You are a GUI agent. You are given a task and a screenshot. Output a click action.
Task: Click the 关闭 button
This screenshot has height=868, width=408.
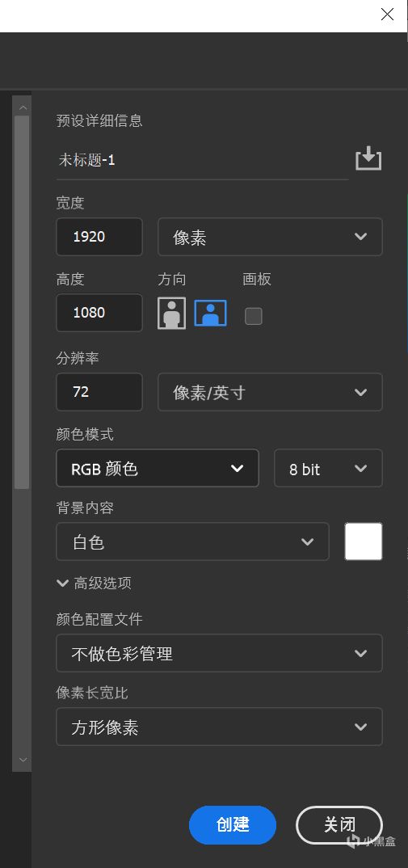pyautogui.click(x=339, y=825)
